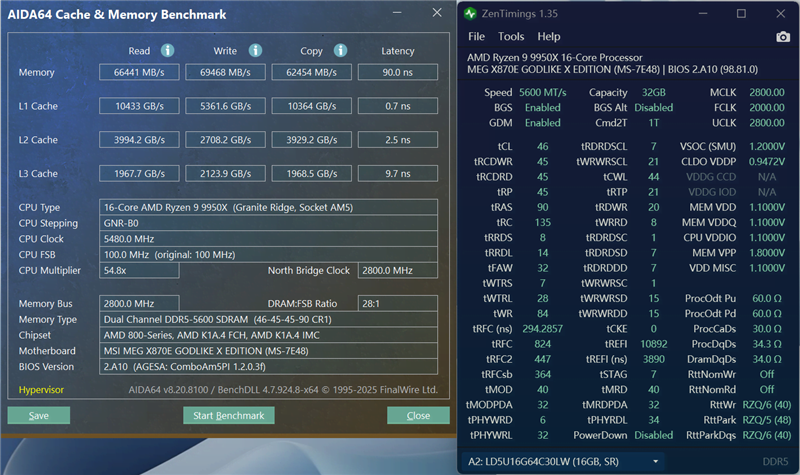Viewport: 800px width, 475px height.
Task: Click the Close button at AIDA64 bottom
Action: (x=418, y=415)
